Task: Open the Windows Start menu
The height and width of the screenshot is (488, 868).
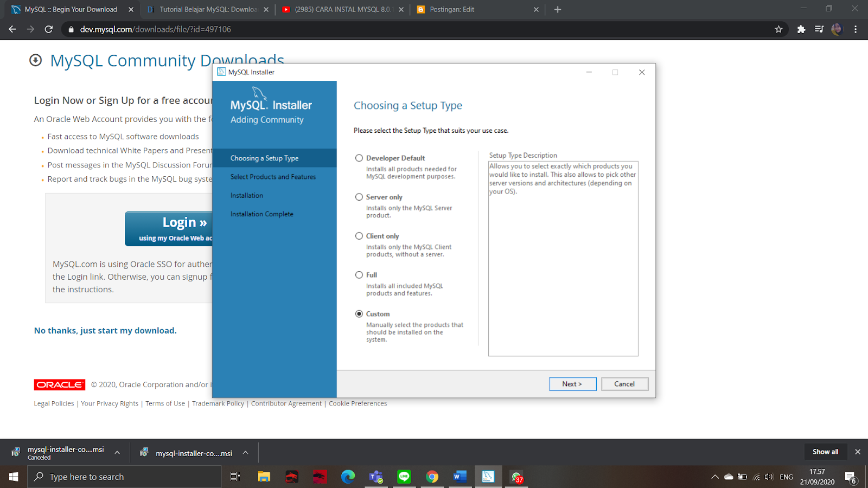Action: (x=14, y=477)
